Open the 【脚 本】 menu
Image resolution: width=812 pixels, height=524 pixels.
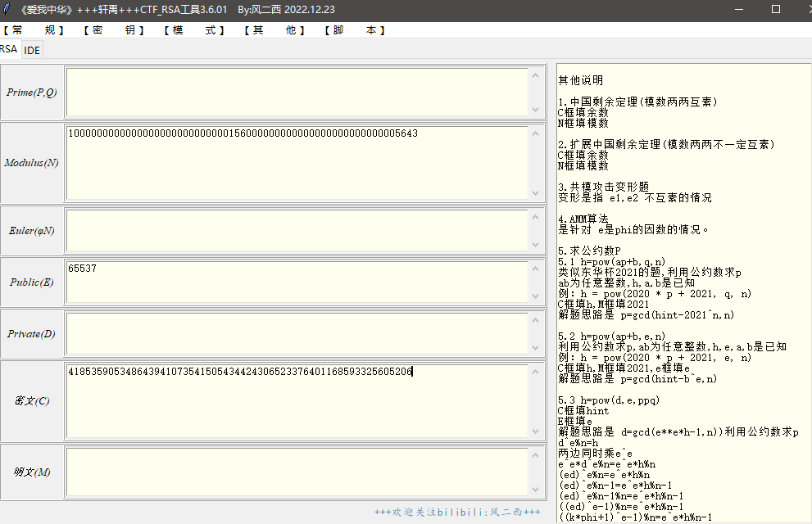coord(355,30)
